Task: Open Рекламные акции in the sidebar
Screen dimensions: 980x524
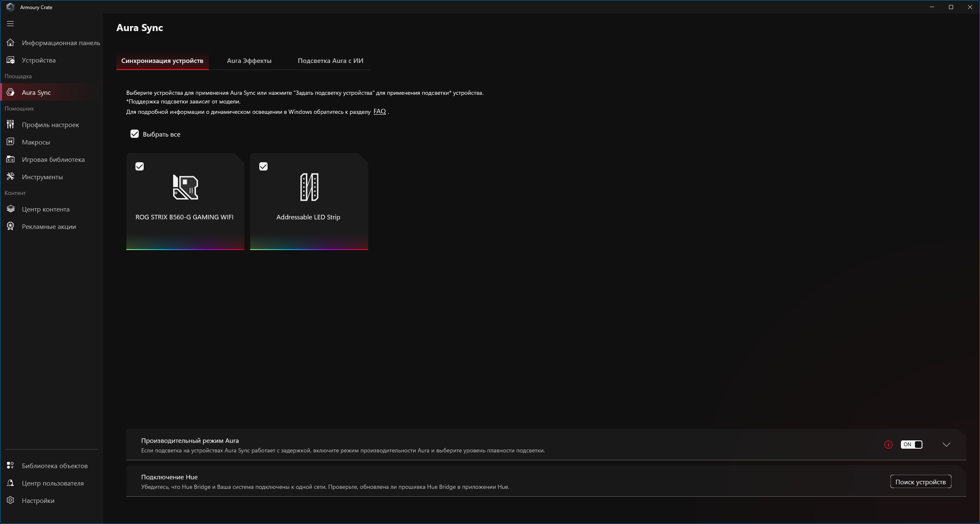Action: tap(52, 226)
